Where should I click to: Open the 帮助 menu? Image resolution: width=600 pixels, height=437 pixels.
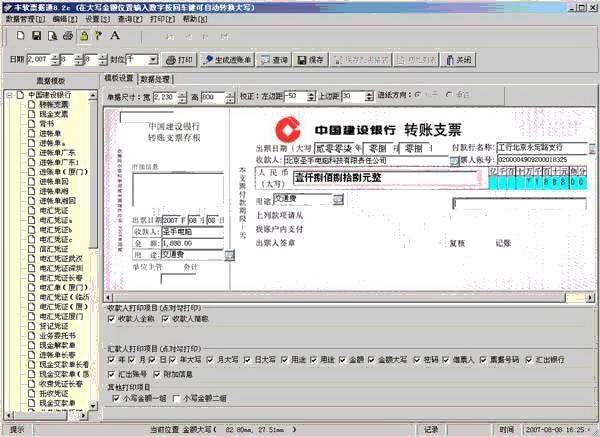[x=195, y=19]
